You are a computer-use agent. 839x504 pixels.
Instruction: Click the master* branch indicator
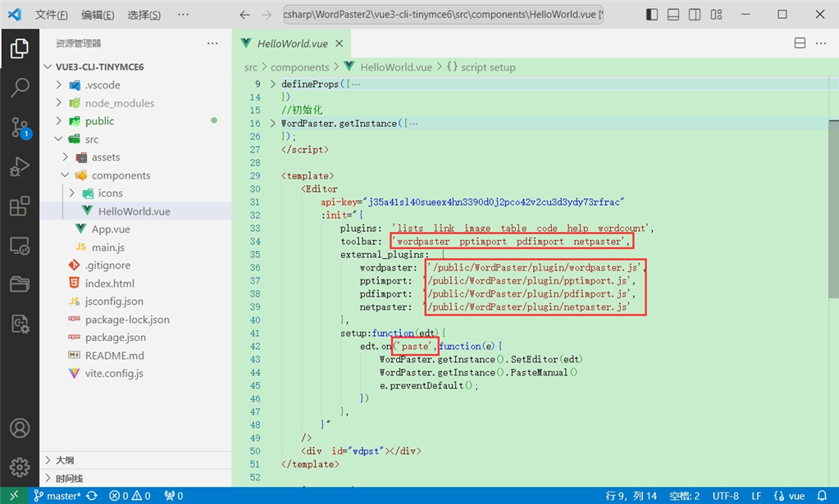click(61, 495)
